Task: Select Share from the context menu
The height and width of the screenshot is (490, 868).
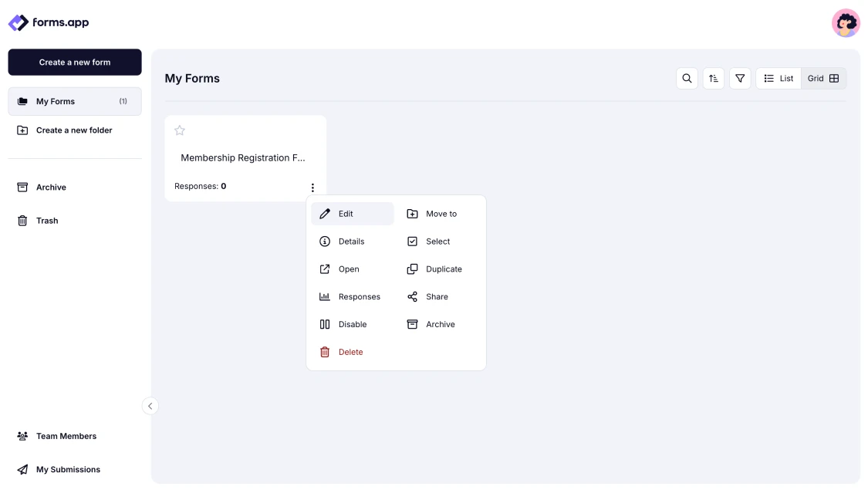Action: click(436, 297)
